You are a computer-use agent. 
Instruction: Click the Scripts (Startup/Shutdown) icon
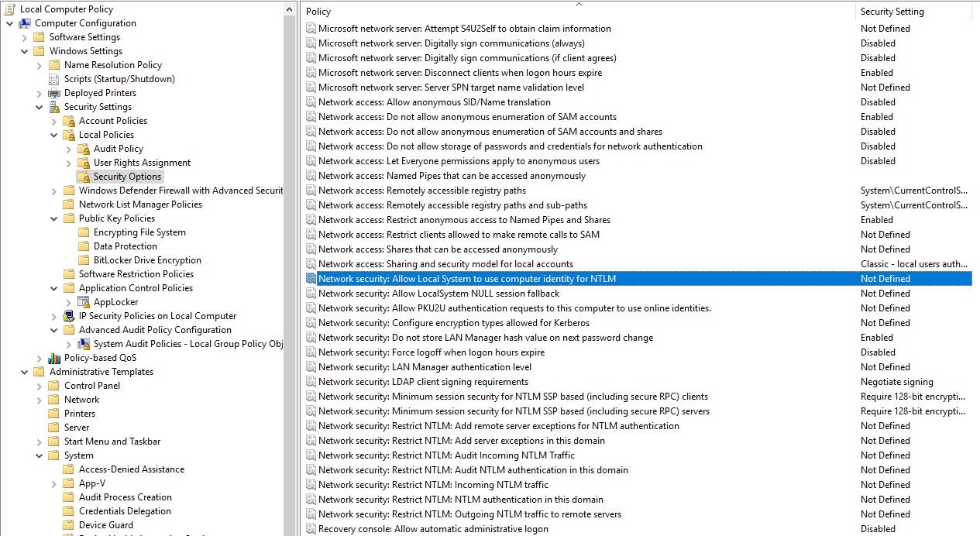tap(54, 79)
